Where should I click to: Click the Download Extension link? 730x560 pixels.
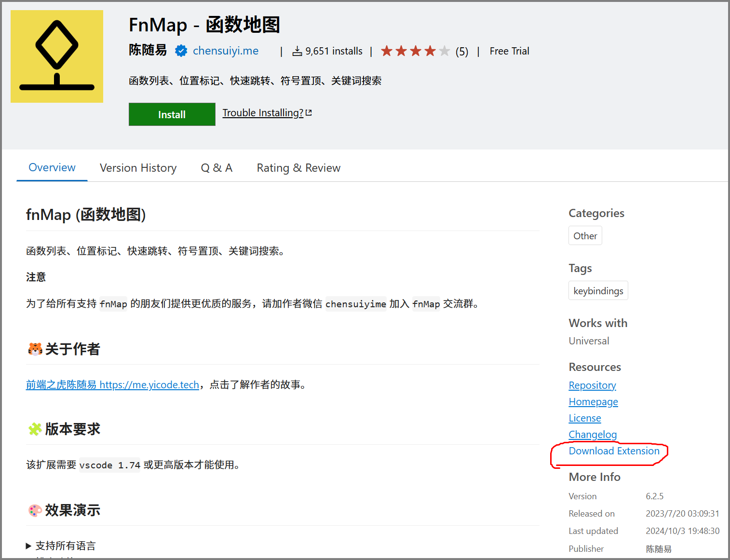[x=614, y=451]
